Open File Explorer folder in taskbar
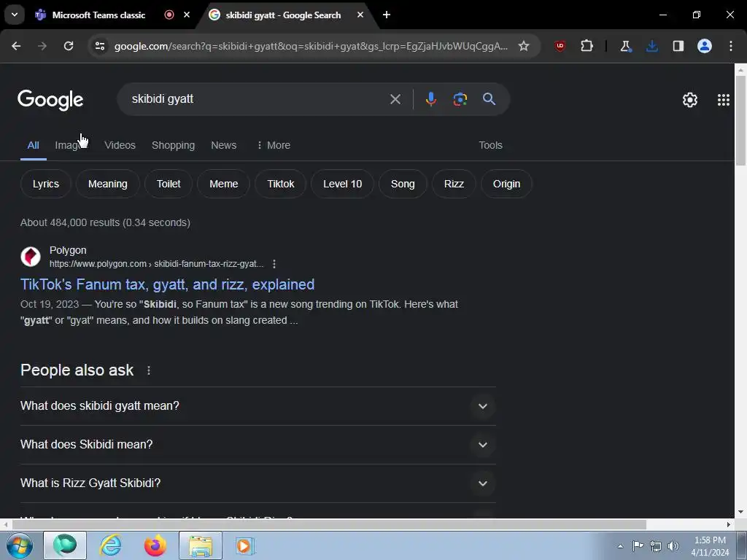The image size is (747, 560). click(201, 545)
